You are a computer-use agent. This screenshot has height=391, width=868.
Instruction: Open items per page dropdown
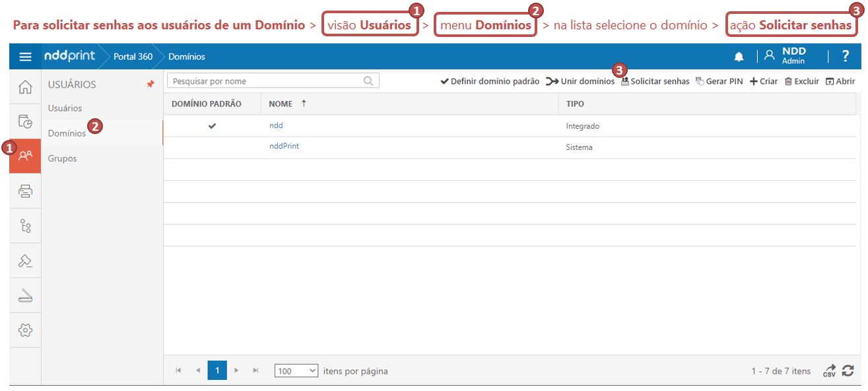(296, 371)
